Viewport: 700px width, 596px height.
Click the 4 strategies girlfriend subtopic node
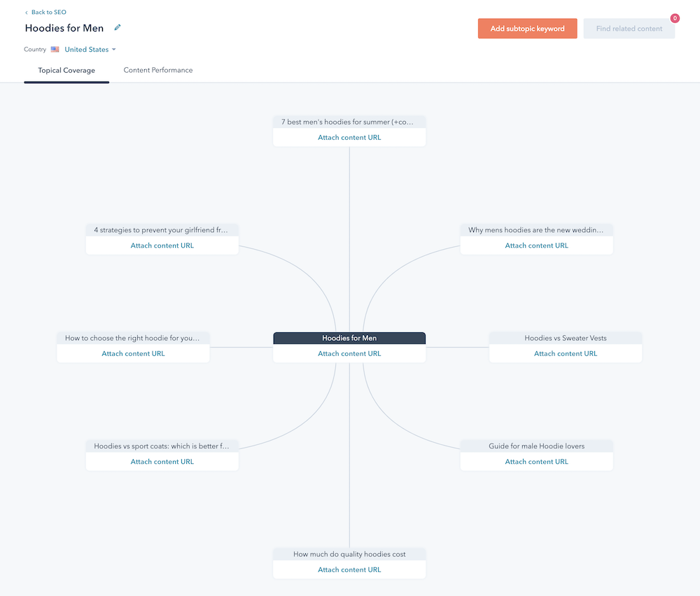(x=162, y=229)
